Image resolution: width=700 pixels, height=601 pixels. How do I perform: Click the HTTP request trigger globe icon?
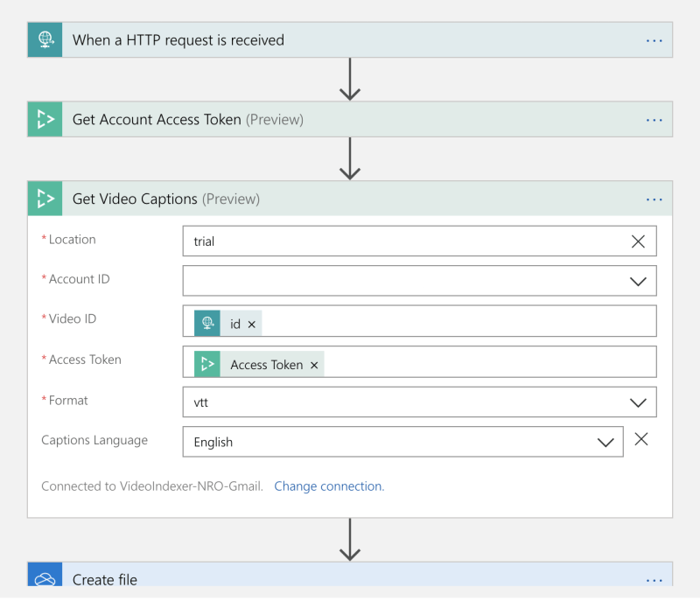pos(44,39)
